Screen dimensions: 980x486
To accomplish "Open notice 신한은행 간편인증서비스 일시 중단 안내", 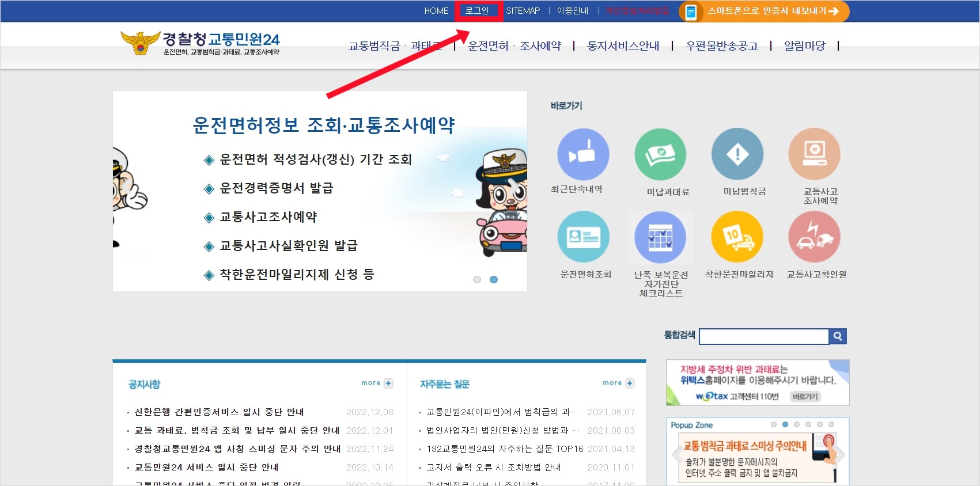I will pos(219,412).
